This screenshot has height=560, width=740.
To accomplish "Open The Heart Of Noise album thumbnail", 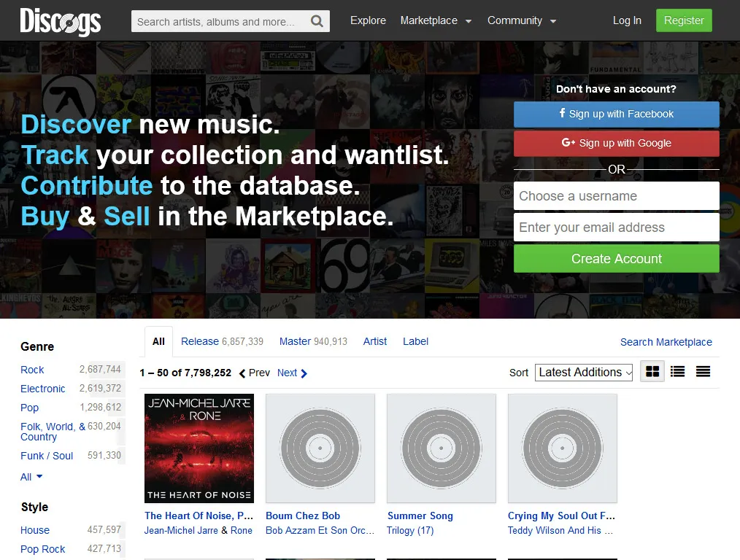I will pyautogui.click(x=199, y=448).
